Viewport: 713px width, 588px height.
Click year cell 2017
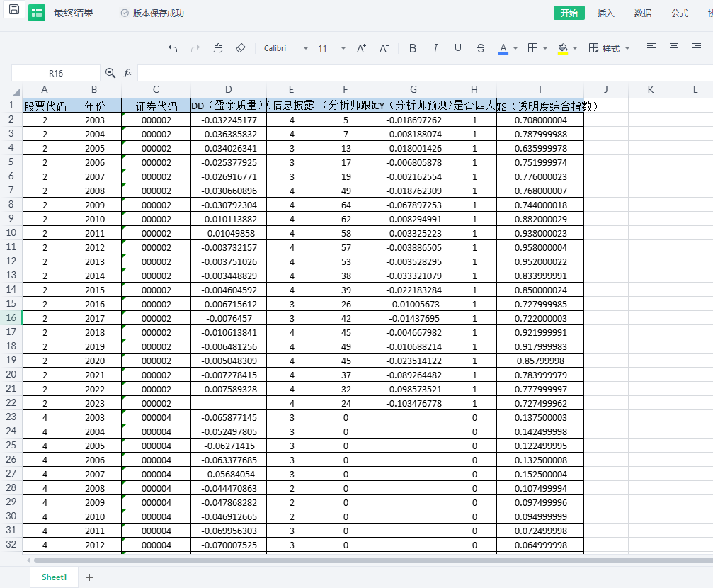(x=94, y=318)
